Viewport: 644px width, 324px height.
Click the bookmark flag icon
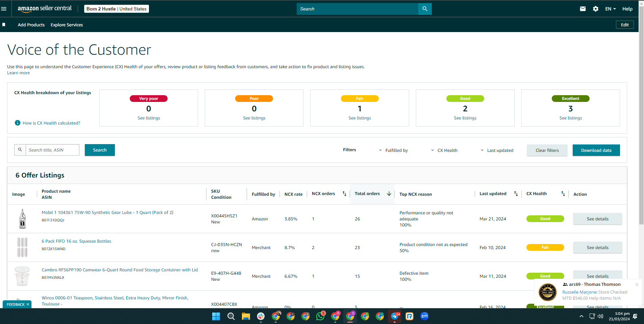pos(4,25)
